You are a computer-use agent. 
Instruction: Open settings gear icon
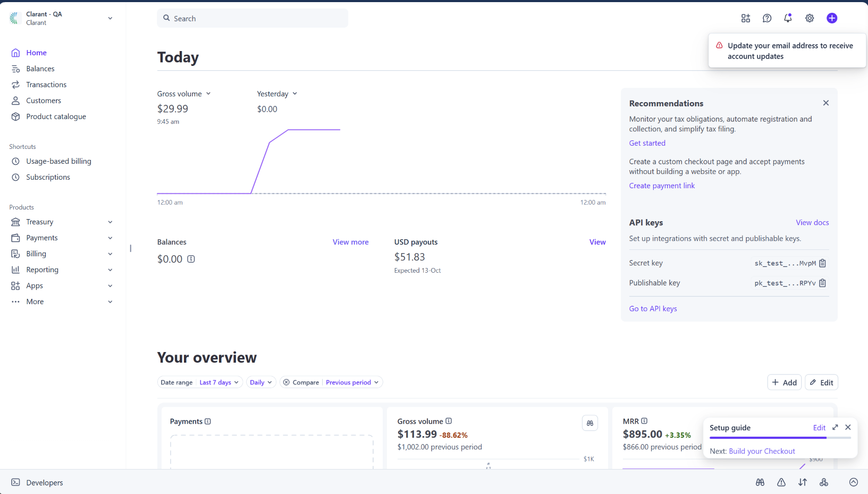[x=810, y=18]
